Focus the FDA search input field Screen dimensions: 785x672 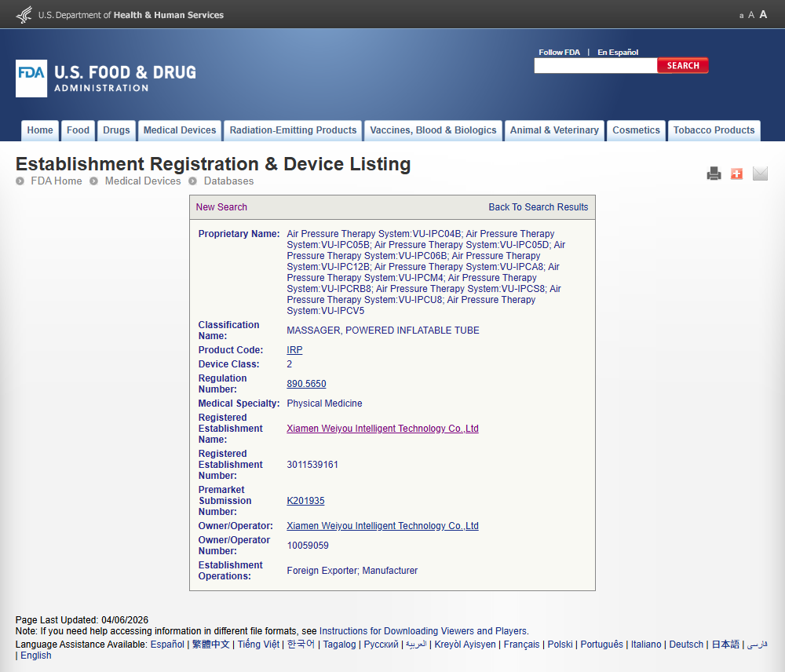point(596,66)
